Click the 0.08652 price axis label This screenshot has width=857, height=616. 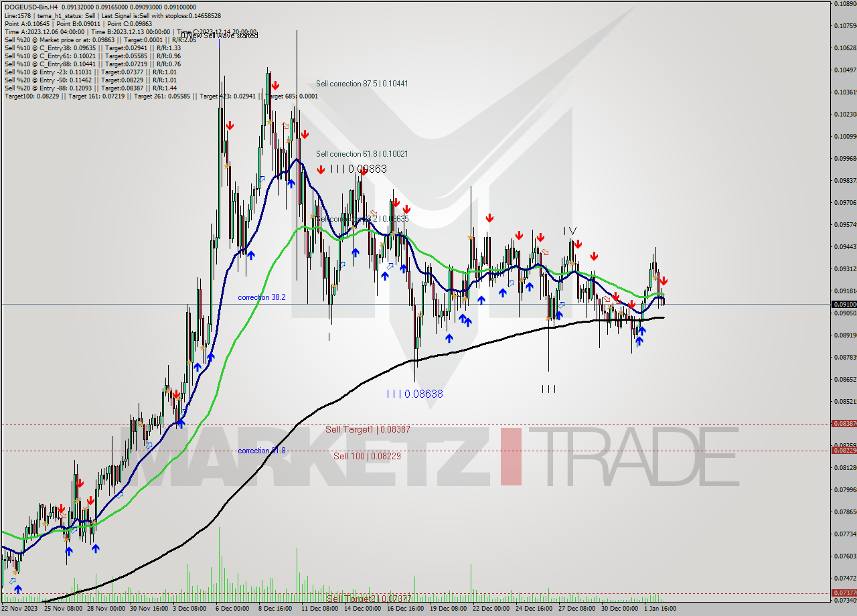(845, 379)
